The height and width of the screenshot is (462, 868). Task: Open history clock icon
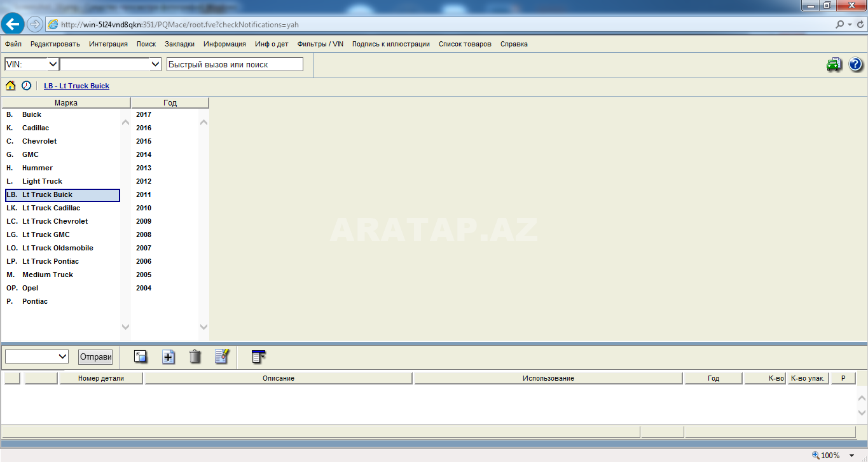(26, 85)
